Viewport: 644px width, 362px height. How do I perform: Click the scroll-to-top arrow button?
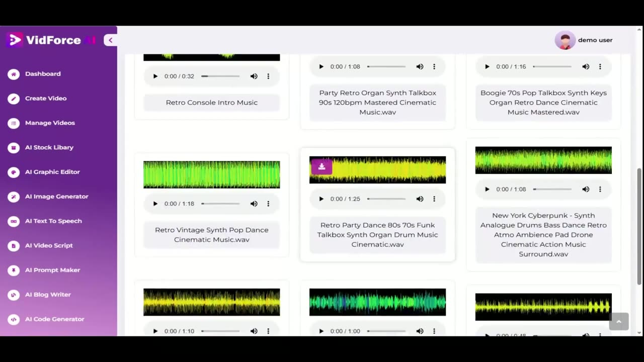(x=619, y=322)
